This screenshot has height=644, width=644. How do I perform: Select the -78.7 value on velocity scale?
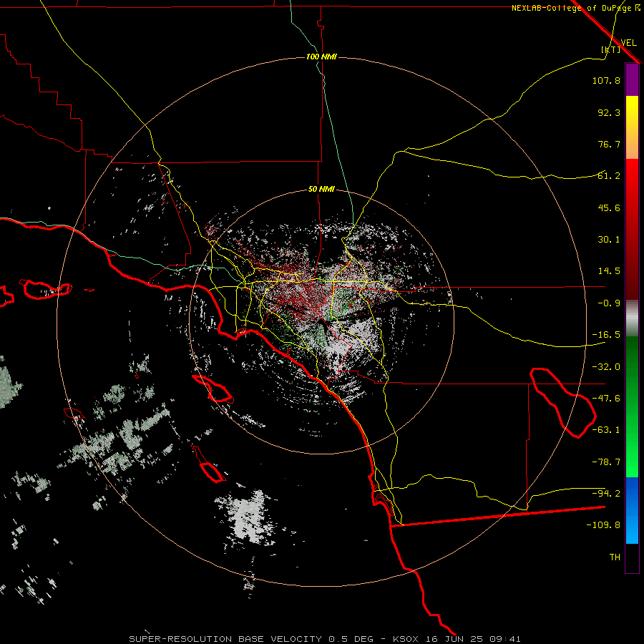(x=606, y=462)
